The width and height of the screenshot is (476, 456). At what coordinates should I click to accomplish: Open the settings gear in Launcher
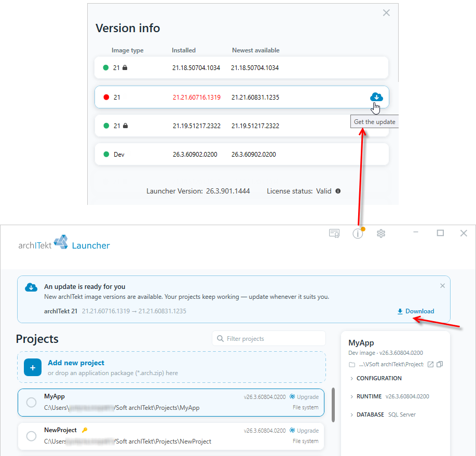(381, 233)
